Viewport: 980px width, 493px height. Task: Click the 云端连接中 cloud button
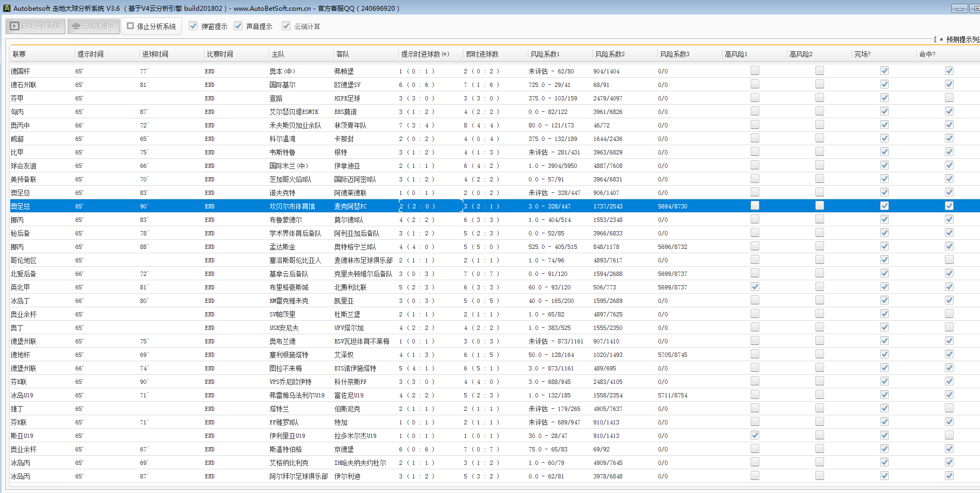pos(93,26)
